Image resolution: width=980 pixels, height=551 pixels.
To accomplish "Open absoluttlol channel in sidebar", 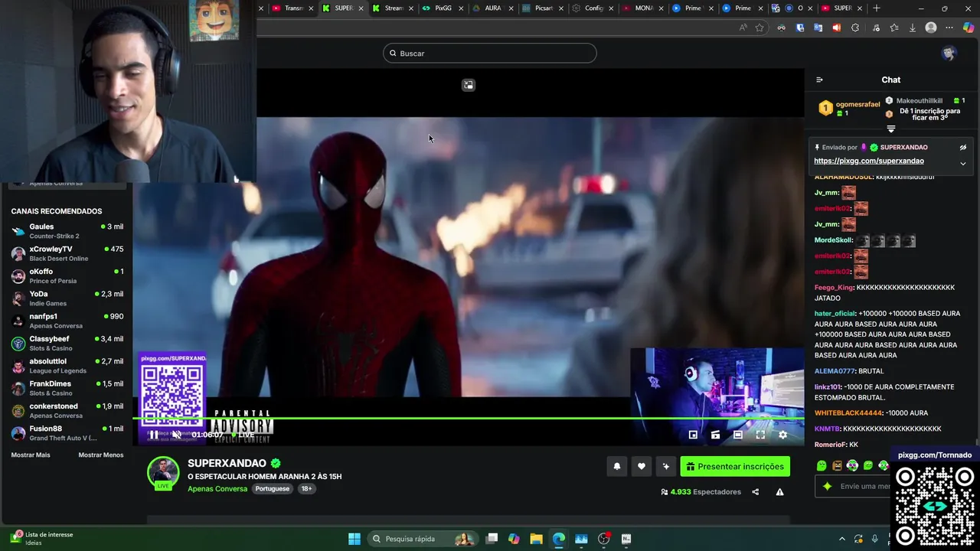I will pyautogui.click(x=67, y=365).
